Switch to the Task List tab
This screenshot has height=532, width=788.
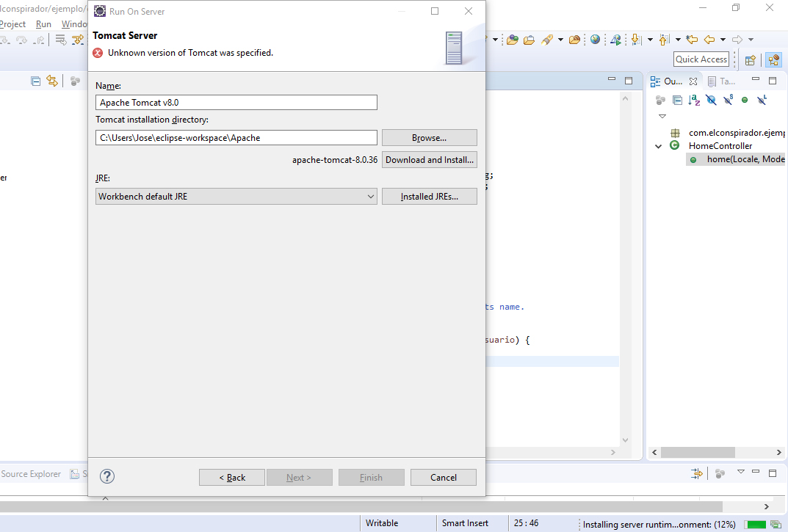coord(722,81)
